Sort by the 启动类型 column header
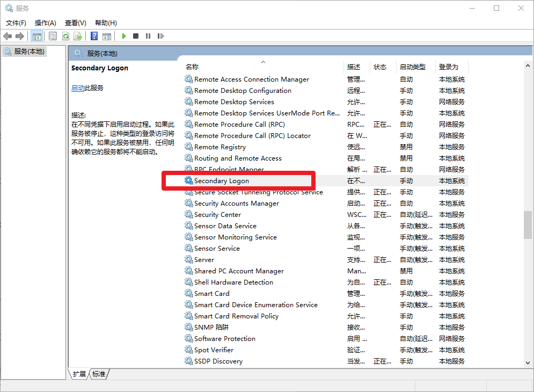534x392 pixels. pyautogui.click(x=412, y=67)
